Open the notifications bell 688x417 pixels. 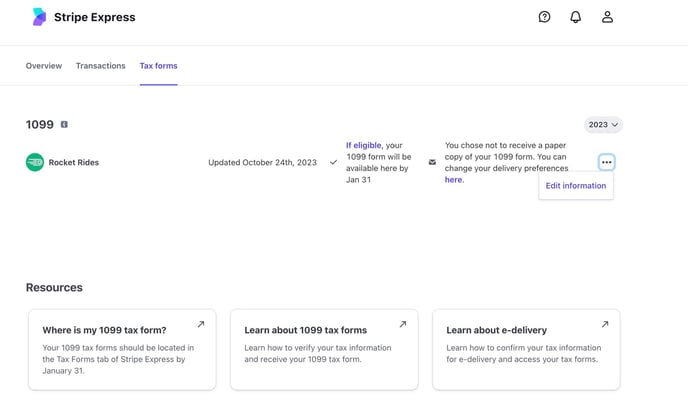(575, 17)
